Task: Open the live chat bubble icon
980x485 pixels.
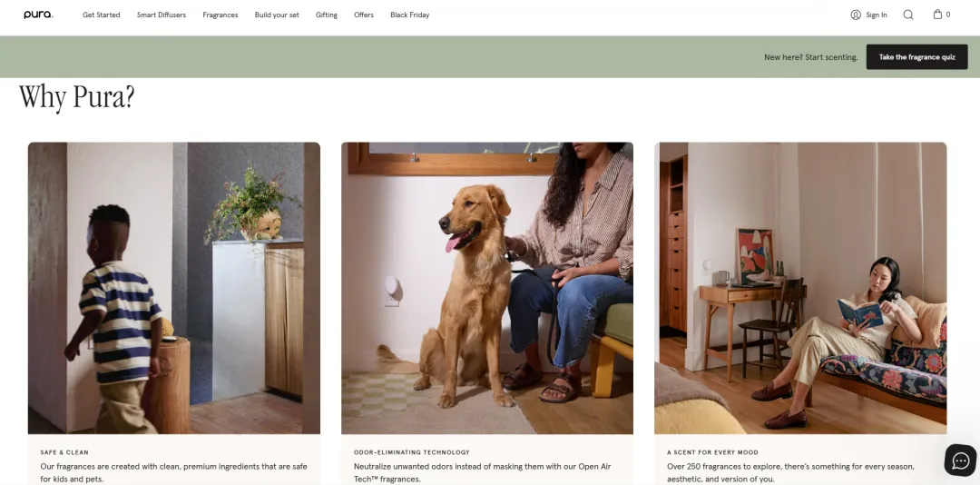Action: pyautogui.click(x=960, y=460)
